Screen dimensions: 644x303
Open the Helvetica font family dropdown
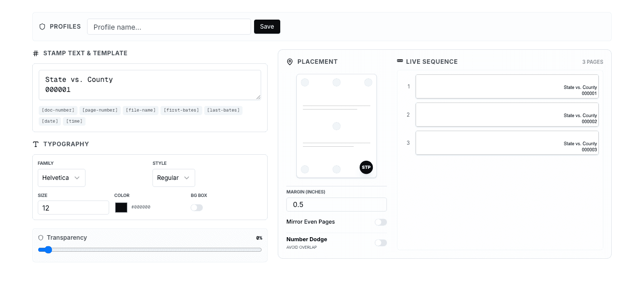(x=61, y=178)
